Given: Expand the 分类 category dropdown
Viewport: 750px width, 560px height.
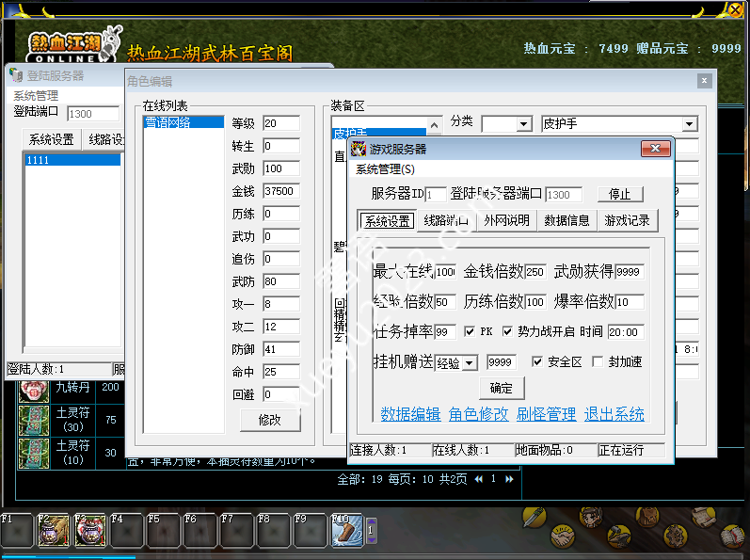Looking at the screenshot, I should tap(523, 124).
